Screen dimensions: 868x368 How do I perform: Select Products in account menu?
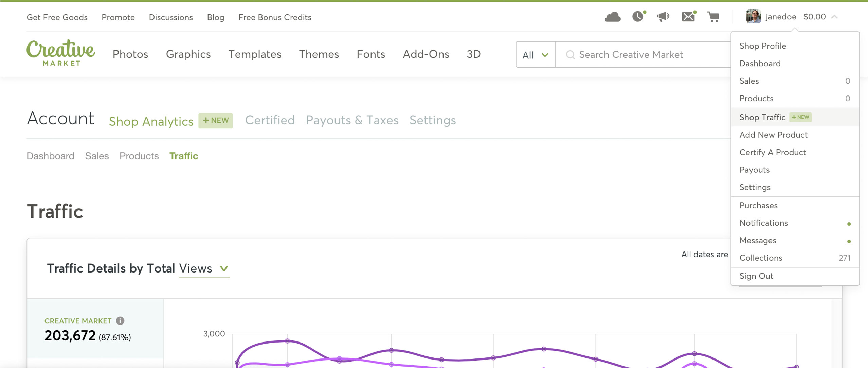[795, 98]
